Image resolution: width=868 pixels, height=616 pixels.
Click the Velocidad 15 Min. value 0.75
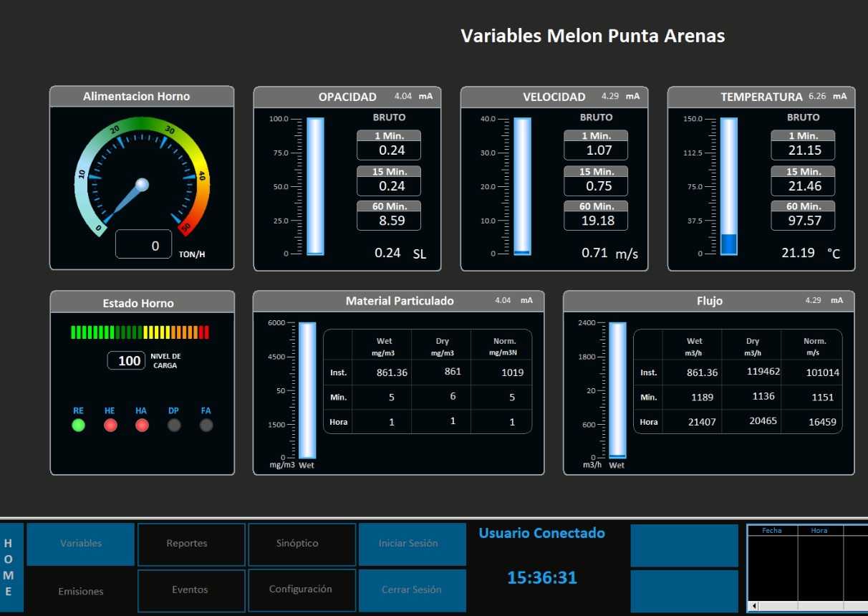click(596, 186)
